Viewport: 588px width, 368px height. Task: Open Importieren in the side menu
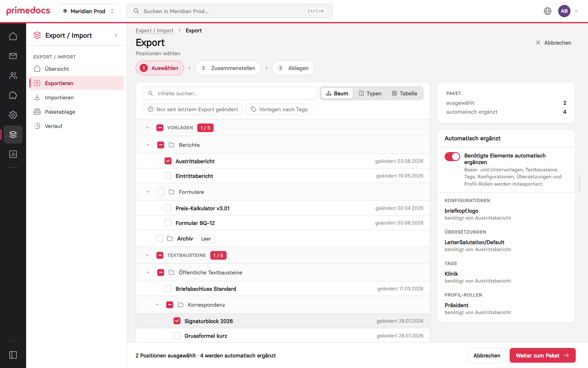coord(77,97)
